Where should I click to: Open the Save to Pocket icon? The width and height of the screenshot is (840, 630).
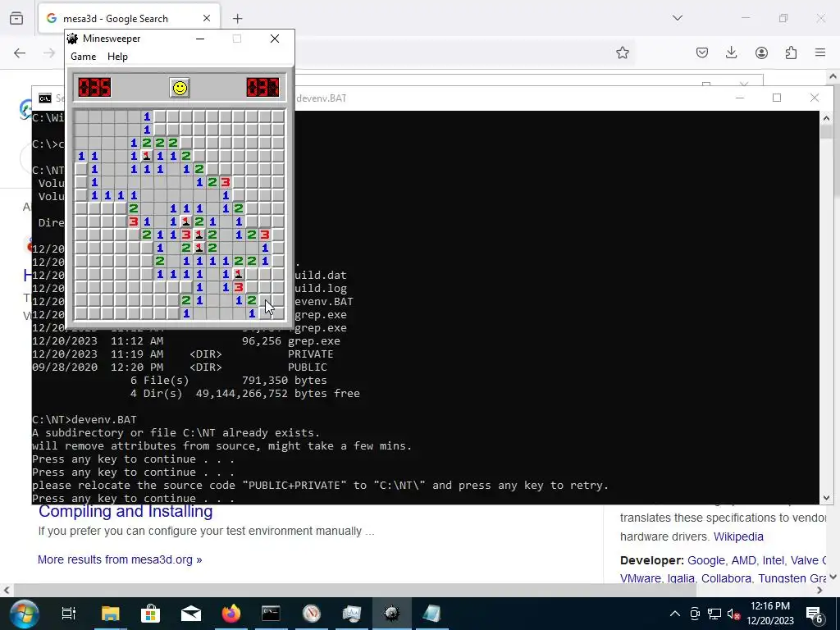click(702, 52)
